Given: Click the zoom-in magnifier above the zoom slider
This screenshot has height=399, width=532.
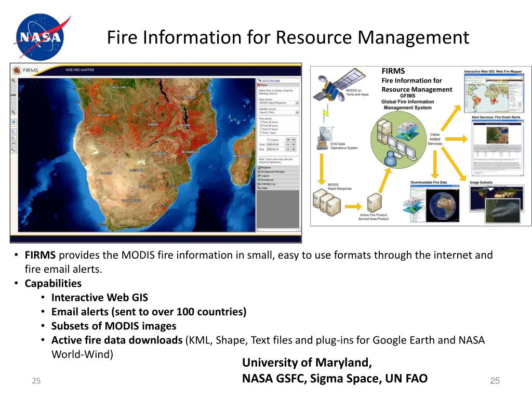Looking at the screenshot, I should coord(14,81).
